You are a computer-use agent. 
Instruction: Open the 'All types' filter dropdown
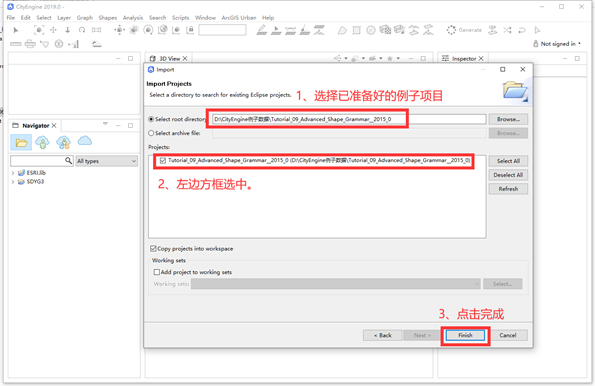[107, 161]
